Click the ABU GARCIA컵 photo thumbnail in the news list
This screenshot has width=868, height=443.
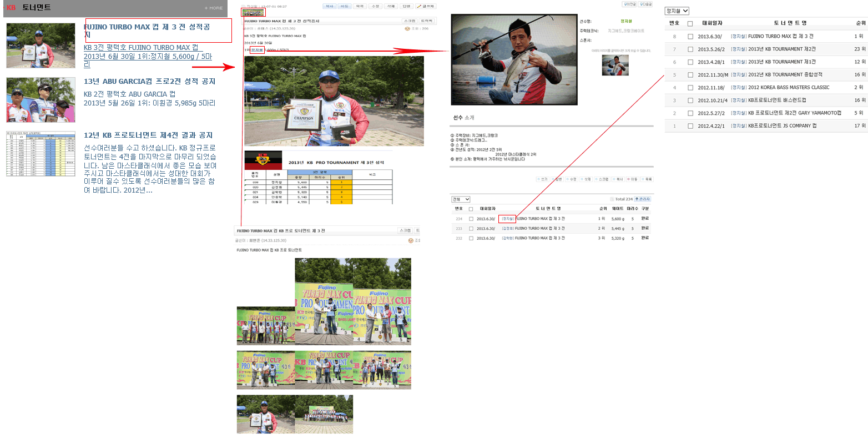(x=41, y=100)
